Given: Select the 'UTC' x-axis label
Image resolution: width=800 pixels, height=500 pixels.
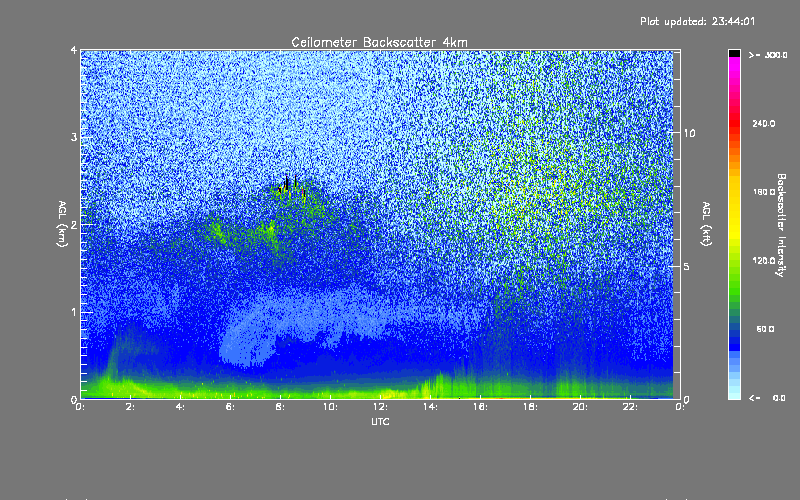Looking at the screenshot, I should [380, 421].
